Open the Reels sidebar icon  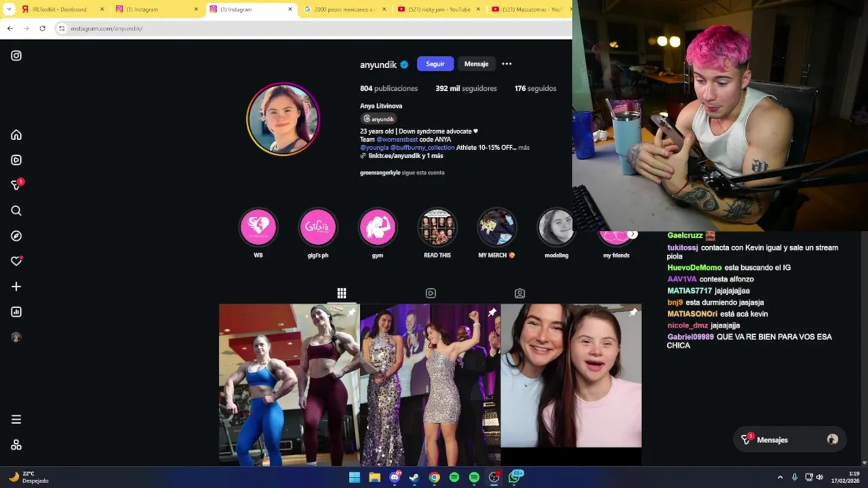coord(16,160)
